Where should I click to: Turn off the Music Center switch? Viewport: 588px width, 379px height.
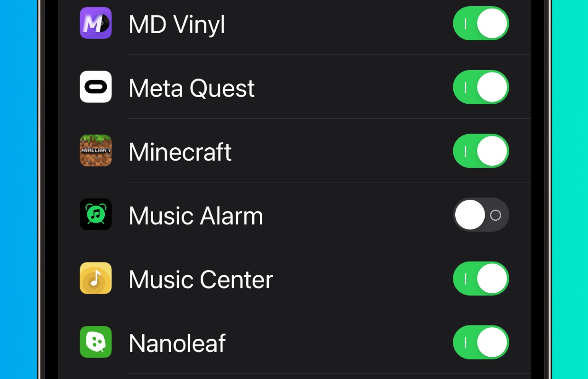pos(481,279)
